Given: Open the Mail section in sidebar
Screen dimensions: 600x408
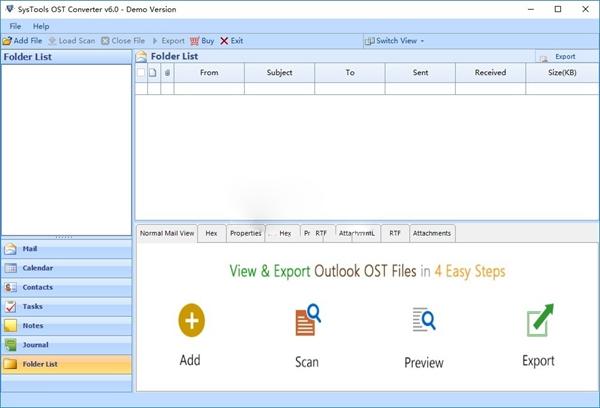Looking at the screenshot, I should pyautogui.click(x=66, y=249).
